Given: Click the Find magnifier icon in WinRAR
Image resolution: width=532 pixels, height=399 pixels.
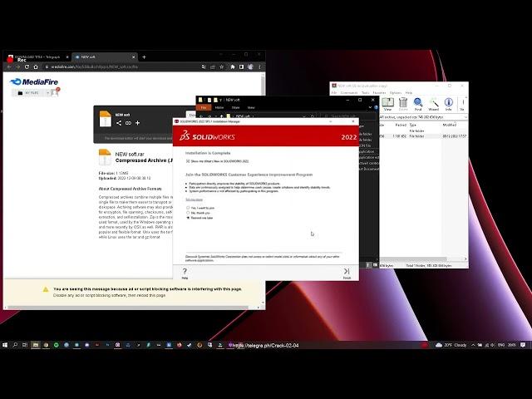Looking at the screenshot, I should [x=418, y=104].
